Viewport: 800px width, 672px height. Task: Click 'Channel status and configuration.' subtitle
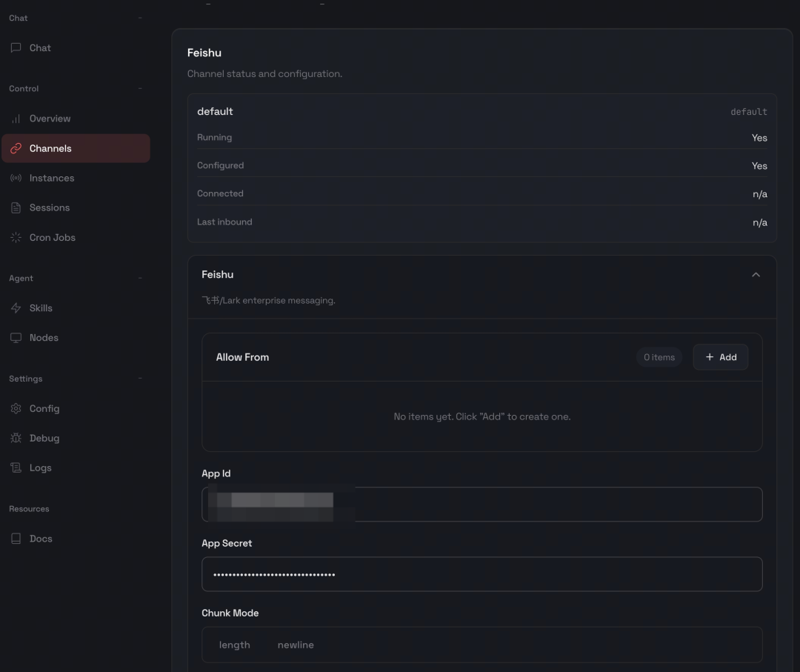click(264, 73)
